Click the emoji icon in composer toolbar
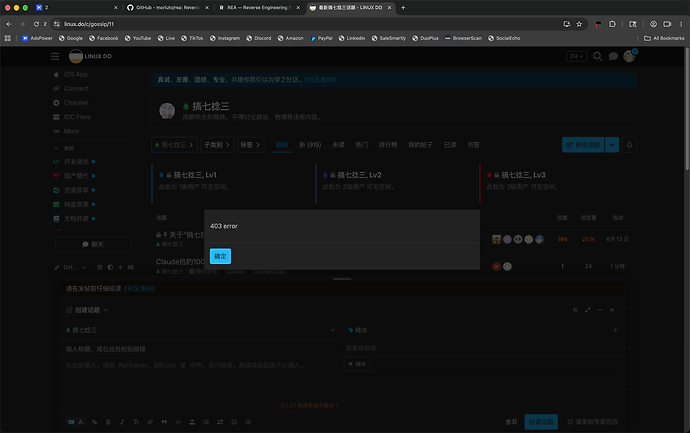Image resolution: width=690 pixels, height=433 pixels. [x=234, y=422]
